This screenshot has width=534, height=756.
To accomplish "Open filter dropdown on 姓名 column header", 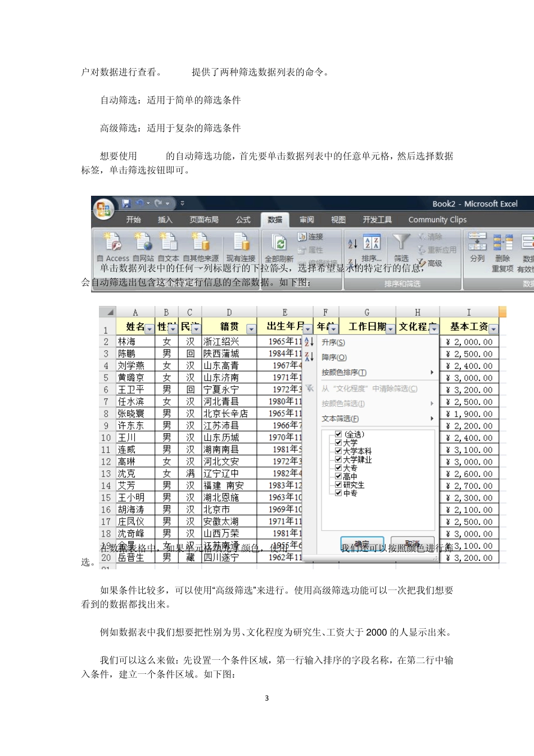I will (x=149, y=329).
